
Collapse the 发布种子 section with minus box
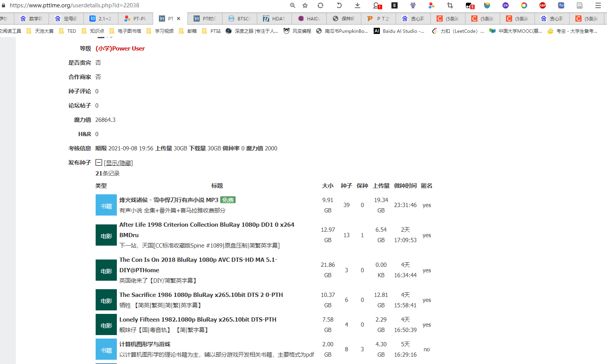pyautogui.click(x=99, y=163)
